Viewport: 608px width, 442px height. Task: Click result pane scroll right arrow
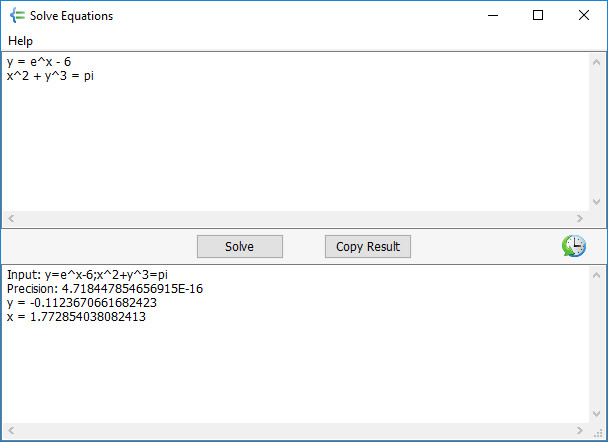coord(580,430)
